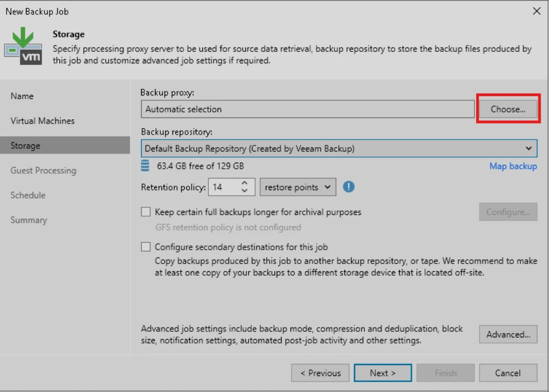Click the Choose backup proxy button
549x392 pixels.
tap(508, 109)
